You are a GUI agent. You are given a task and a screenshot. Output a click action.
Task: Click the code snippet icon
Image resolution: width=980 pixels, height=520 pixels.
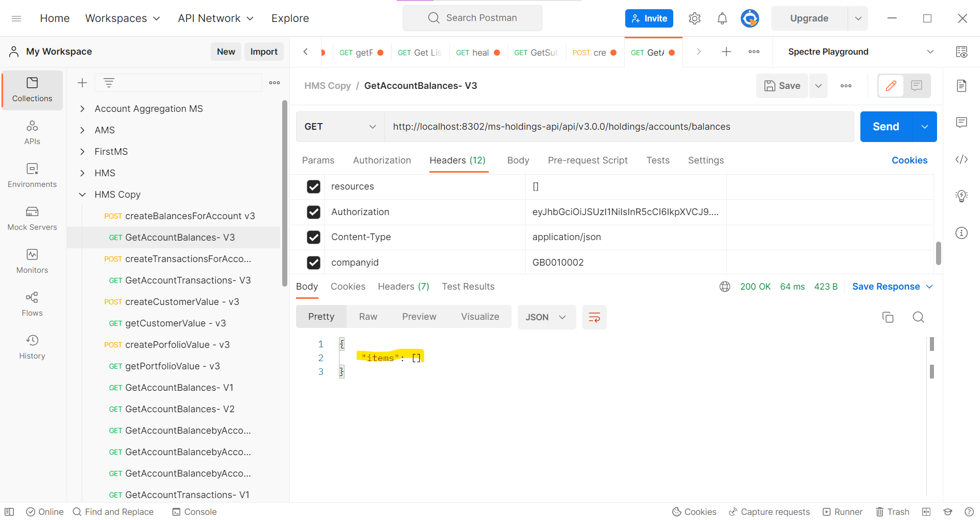click(x=962, y=159)
